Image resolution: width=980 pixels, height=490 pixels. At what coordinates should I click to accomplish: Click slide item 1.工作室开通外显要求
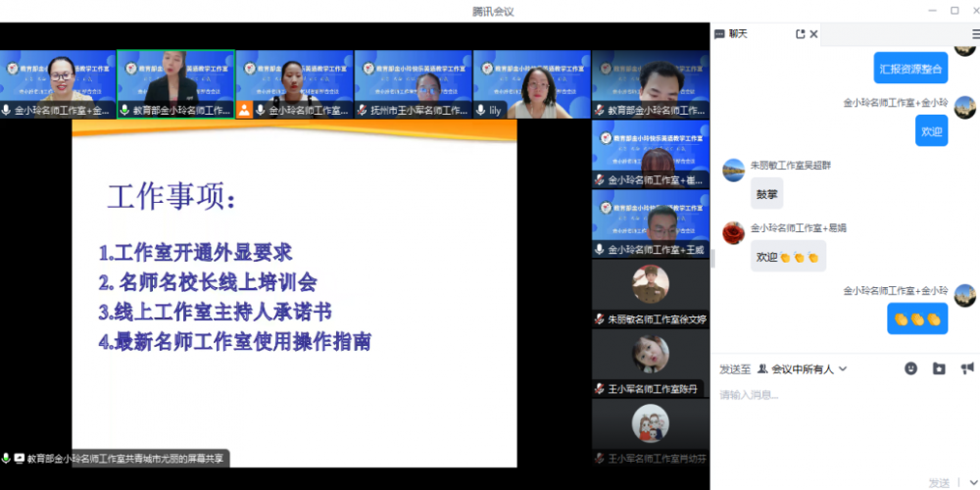click(x=196, y=253)
